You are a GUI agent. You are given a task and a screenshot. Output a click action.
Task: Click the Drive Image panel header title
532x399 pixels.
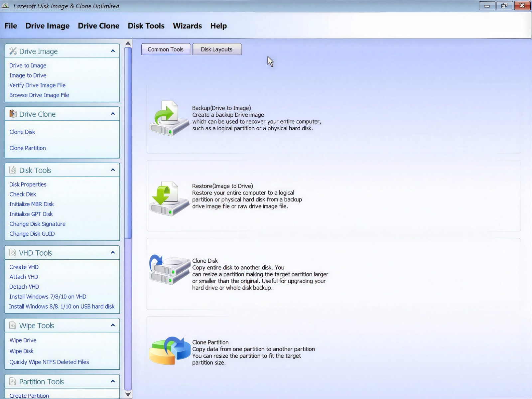pyautogui.click(x=39, y=51)
